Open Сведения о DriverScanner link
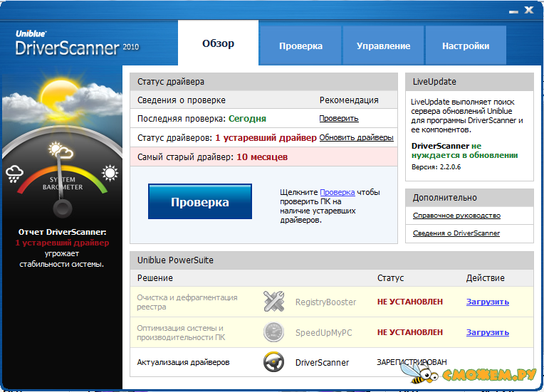 coord(456,233)
